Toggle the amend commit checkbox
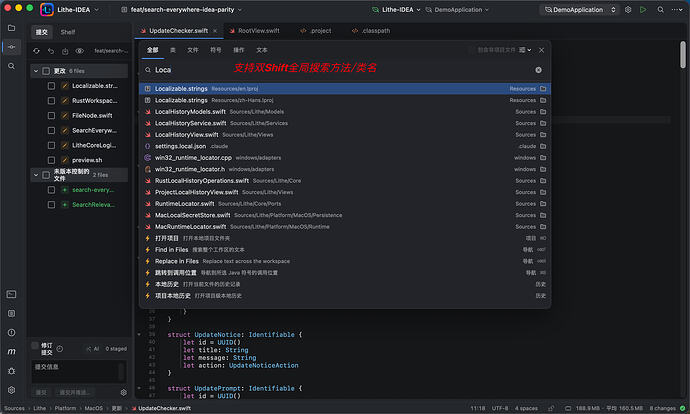The height and width of the screenshot is (414, 690). point(35,346)
